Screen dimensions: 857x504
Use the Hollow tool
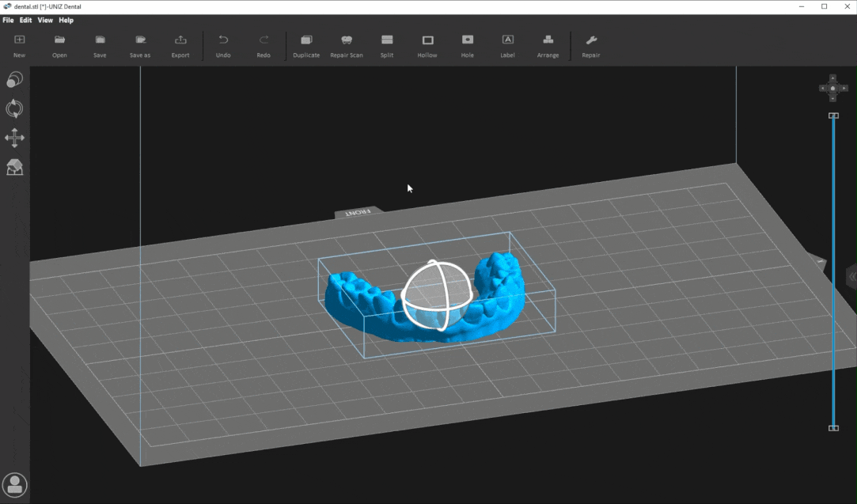[x=427, y=46]
